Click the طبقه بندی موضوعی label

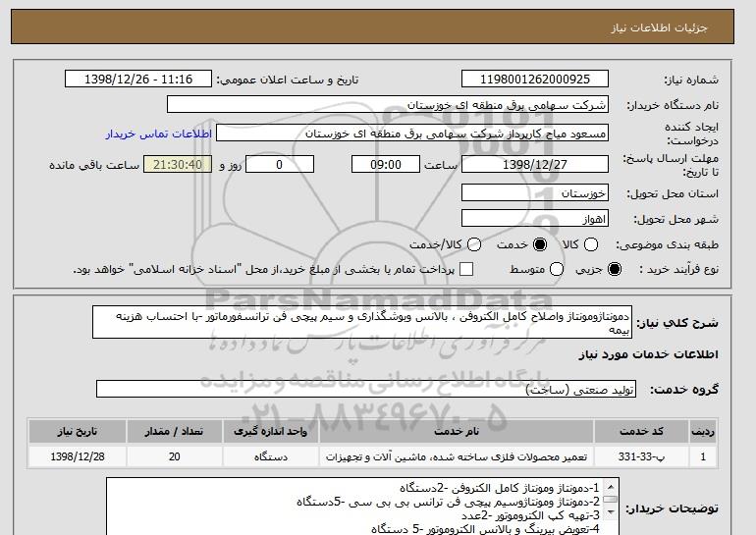667,245
